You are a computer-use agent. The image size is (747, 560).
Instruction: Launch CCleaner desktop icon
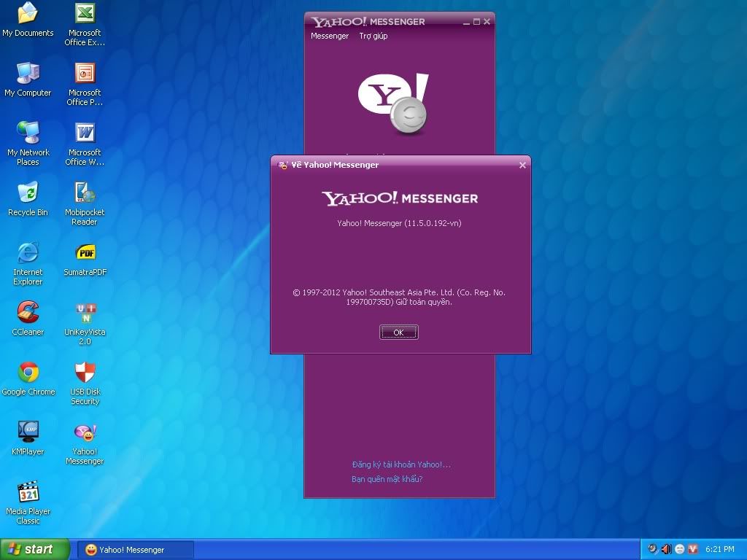(28, 319)
